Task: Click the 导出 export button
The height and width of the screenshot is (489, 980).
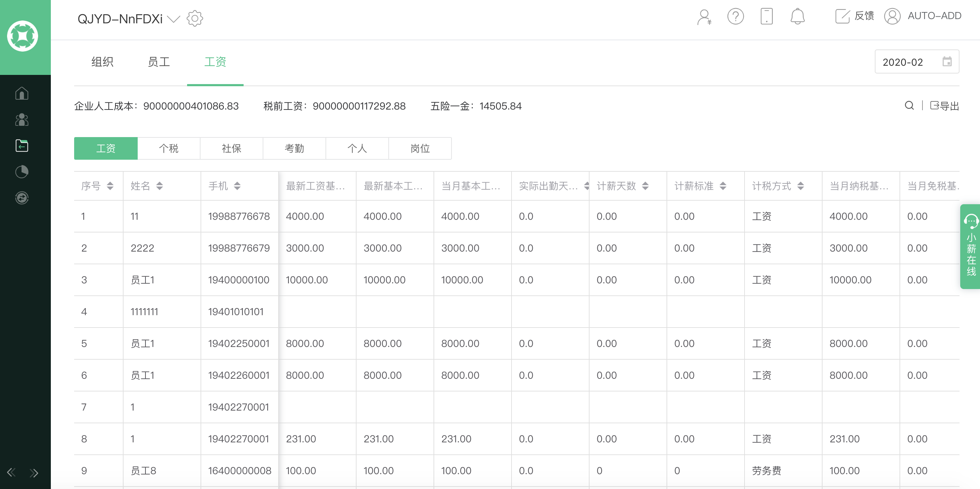Action: point(944,106)
